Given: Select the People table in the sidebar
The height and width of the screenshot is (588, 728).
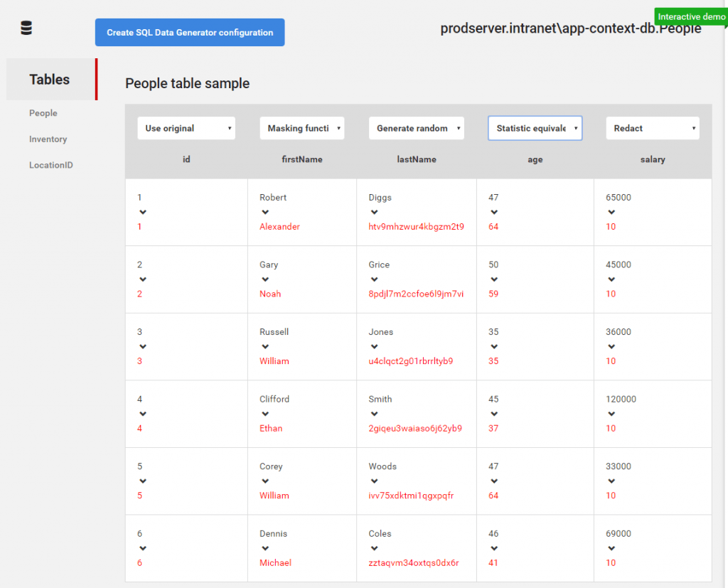Looking at the screenshot, I should pyautogui.click(x=43, y=112).
